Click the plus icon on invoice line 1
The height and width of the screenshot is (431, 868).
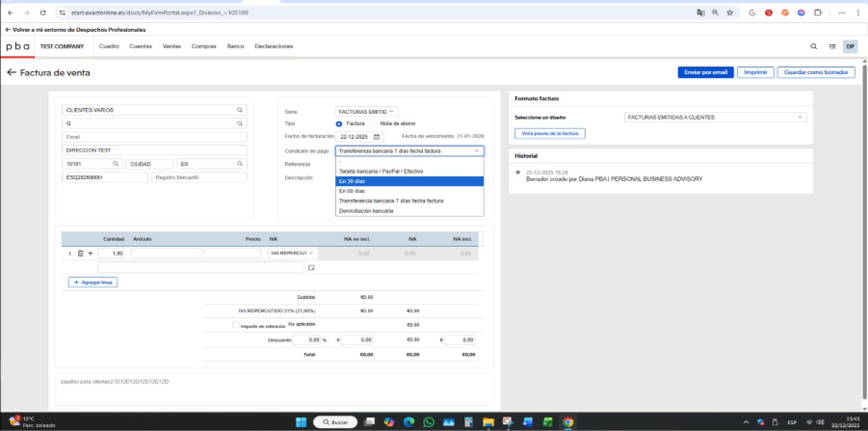(91, 254)
